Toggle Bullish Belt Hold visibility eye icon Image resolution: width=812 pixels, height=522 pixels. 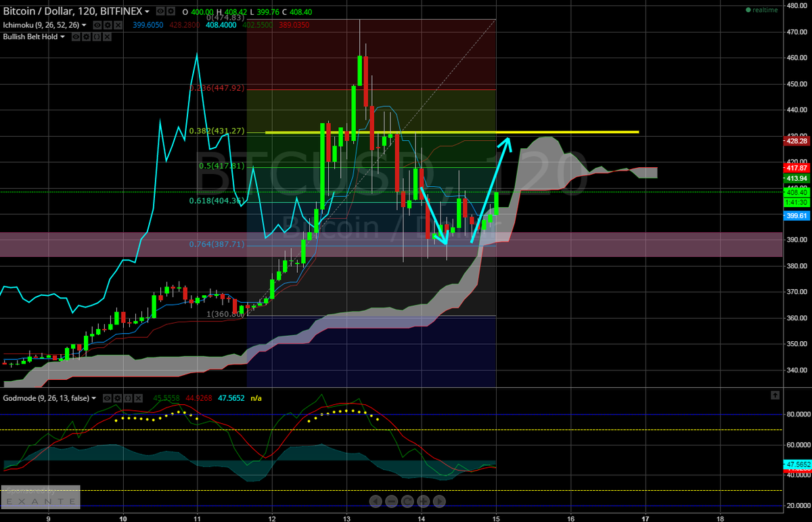[76, 37]
